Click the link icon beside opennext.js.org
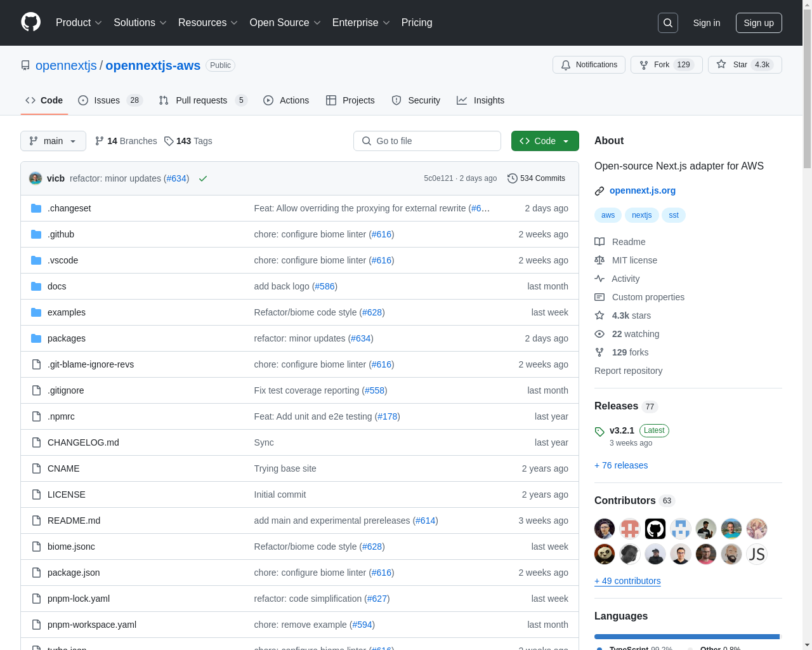The width and height of the screenshot is (812, 650). [x=599, y=191]
